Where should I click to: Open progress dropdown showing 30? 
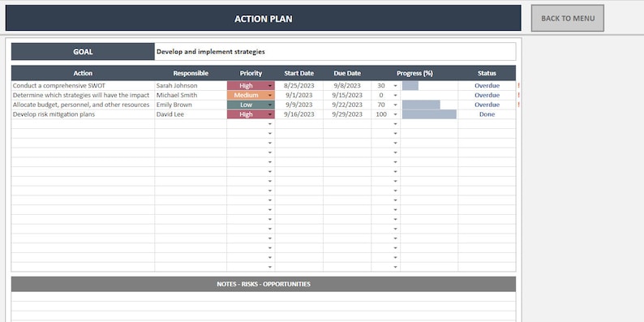(396, 86)
